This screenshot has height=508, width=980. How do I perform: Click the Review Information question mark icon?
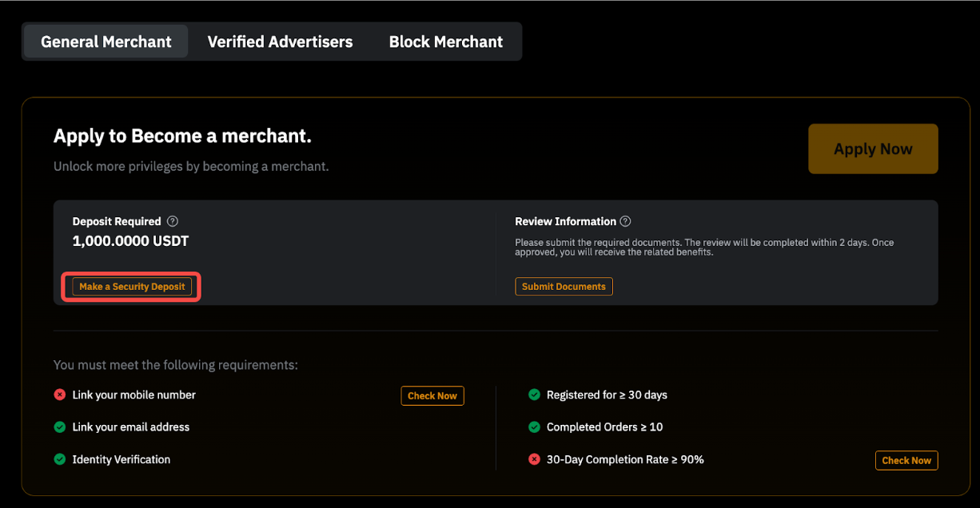coord(625,221)
